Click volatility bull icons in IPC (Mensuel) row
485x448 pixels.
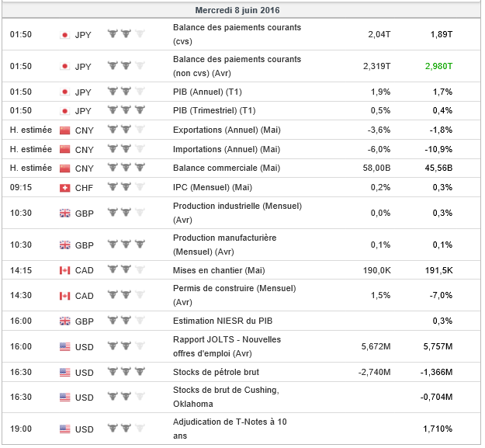tap(126, 187)
